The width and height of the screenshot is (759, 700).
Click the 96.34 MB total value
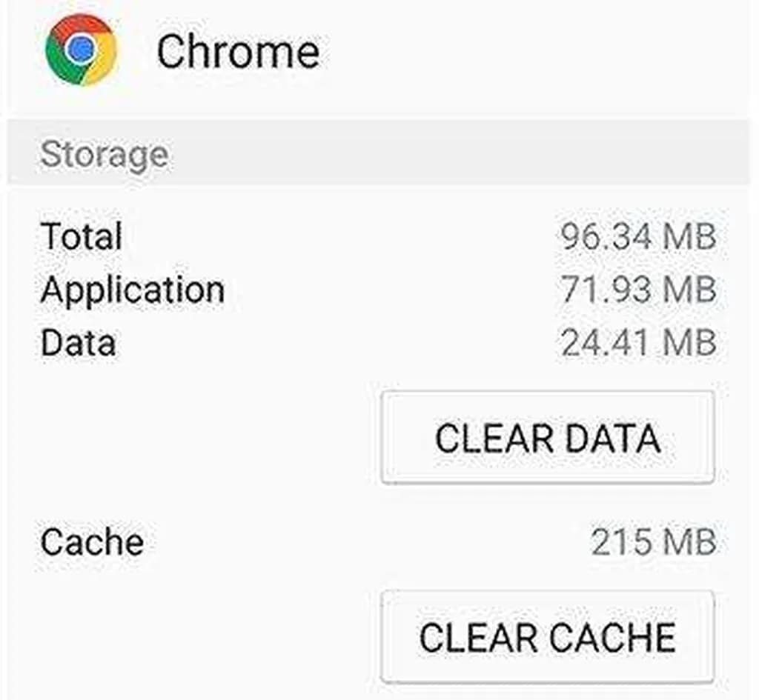pos(638,237)
